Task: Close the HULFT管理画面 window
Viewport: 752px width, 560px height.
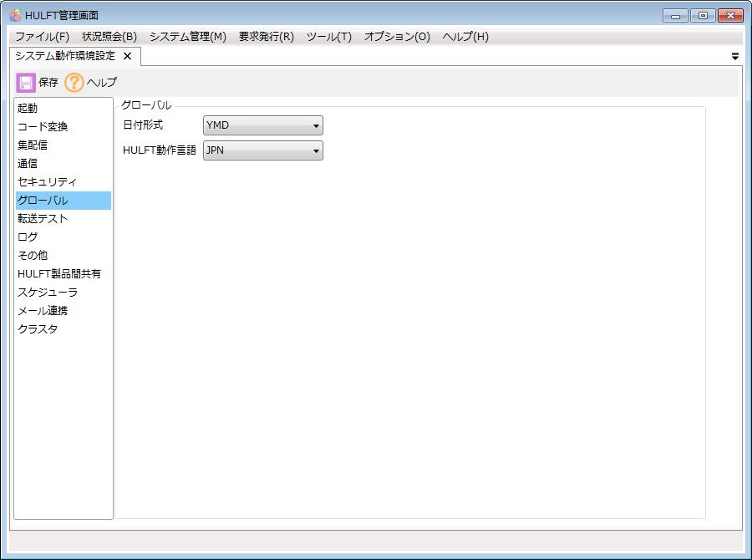Action: pos(730,15)
